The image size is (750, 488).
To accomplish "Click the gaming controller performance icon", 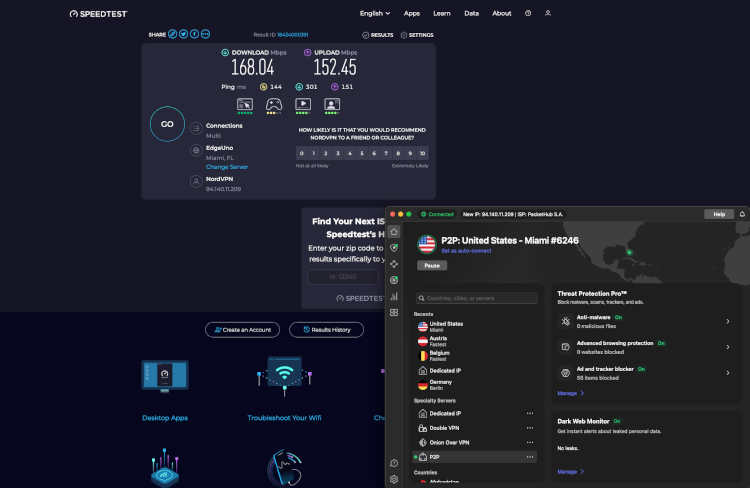I will [274, 104].
